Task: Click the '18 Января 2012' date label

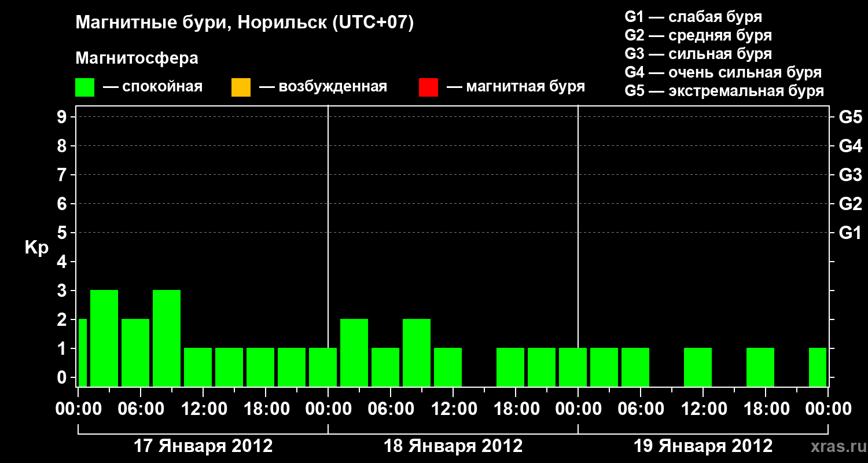Action: click(x=453, y=446)
